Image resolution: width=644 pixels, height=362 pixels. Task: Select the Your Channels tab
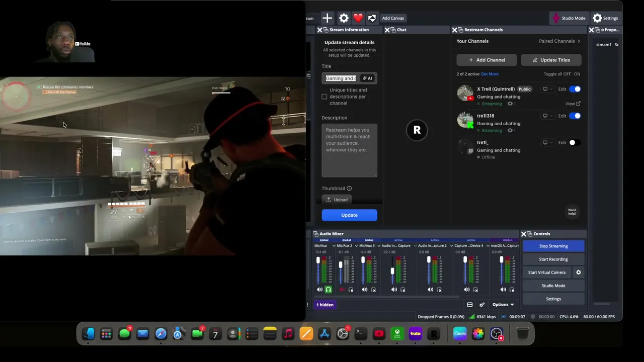pos(472,41)
